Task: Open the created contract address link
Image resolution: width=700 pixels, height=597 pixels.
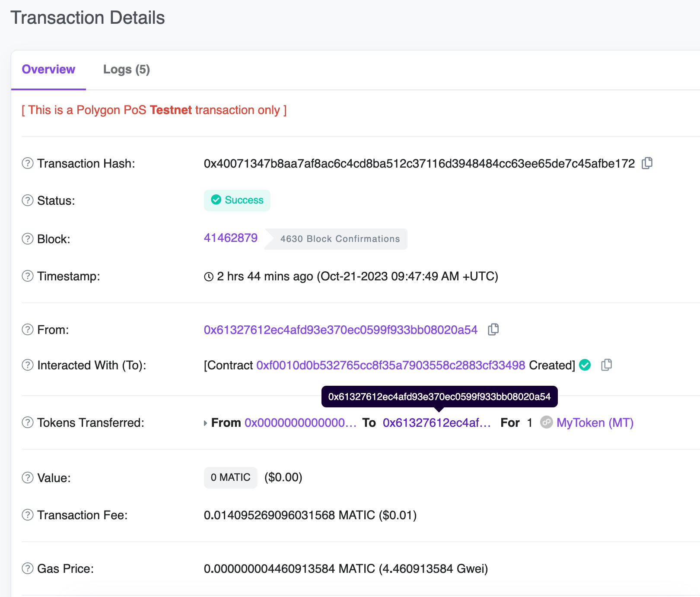Action: tap(391, 365)
